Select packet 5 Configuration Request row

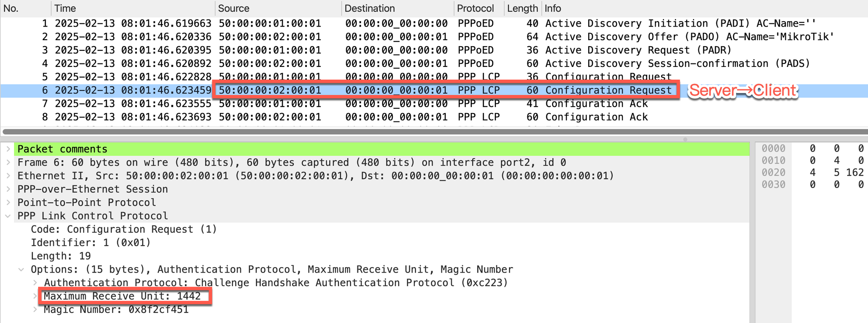434,77
